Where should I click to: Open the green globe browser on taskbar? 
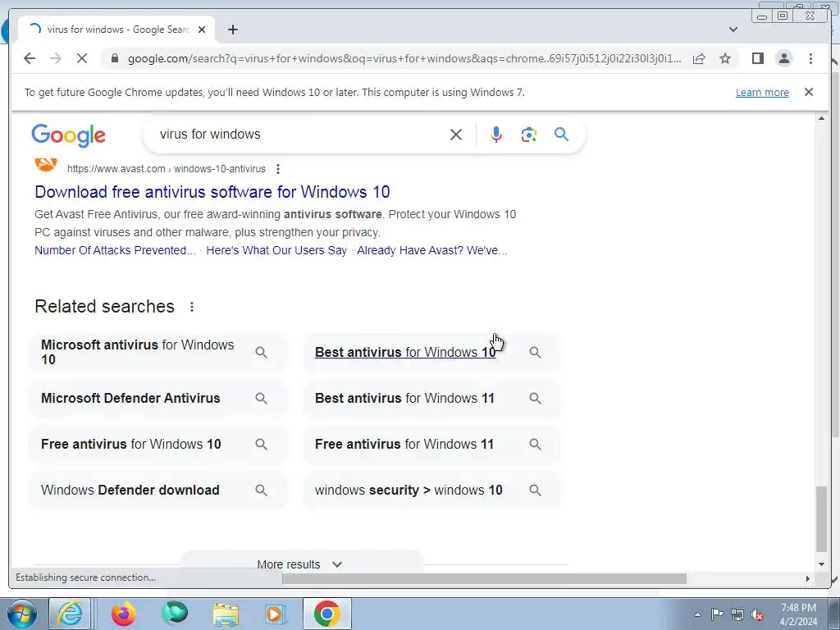(176, 614)
